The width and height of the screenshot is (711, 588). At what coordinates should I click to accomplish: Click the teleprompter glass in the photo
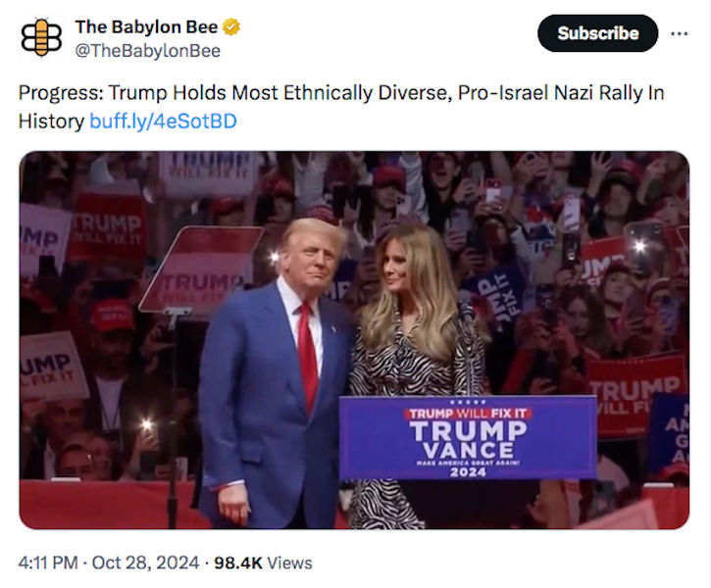(201, 270)
